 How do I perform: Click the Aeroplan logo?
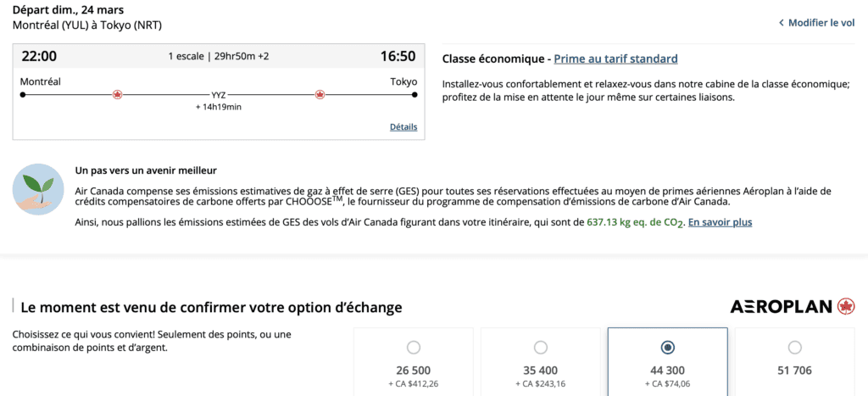pos(792,307)
